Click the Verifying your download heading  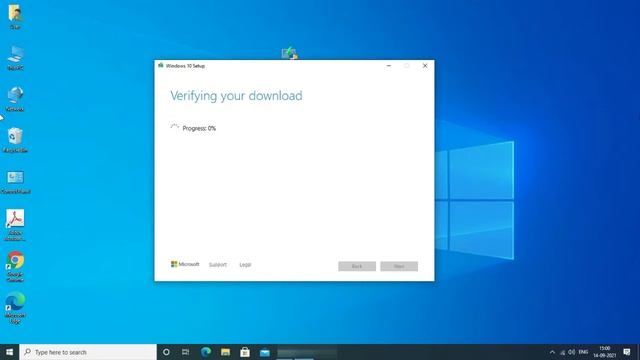point(236,96)
